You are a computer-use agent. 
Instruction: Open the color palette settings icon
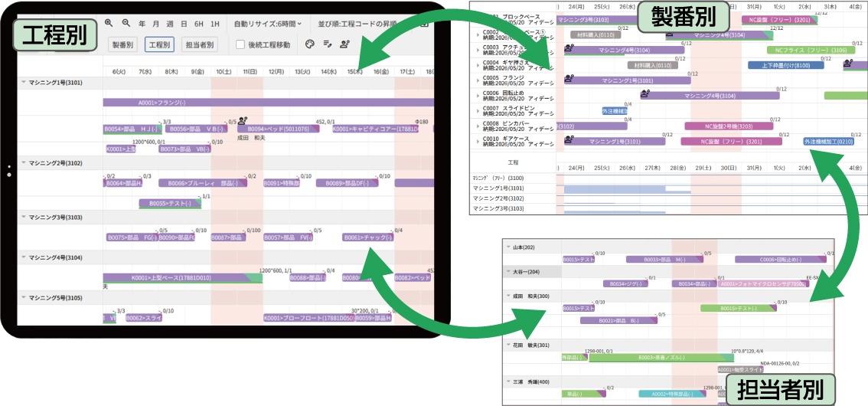coord(310,44)
